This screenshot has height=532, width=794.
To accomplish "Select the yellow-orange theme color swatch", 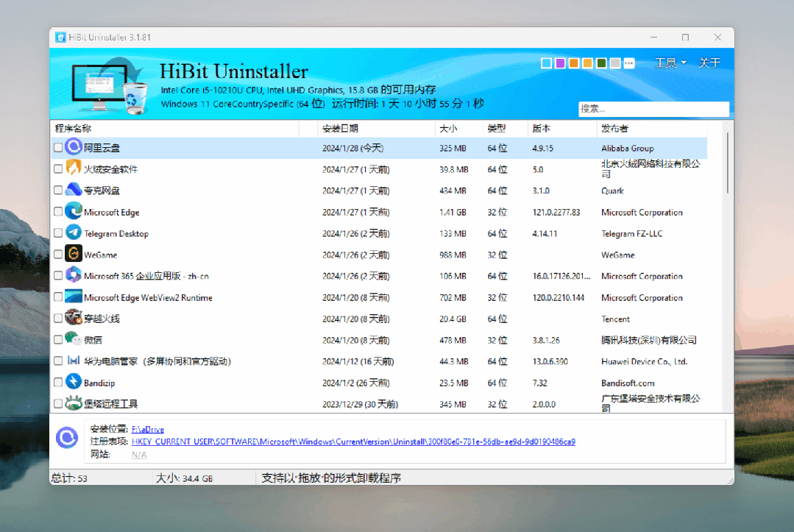I will click(587, 63).
